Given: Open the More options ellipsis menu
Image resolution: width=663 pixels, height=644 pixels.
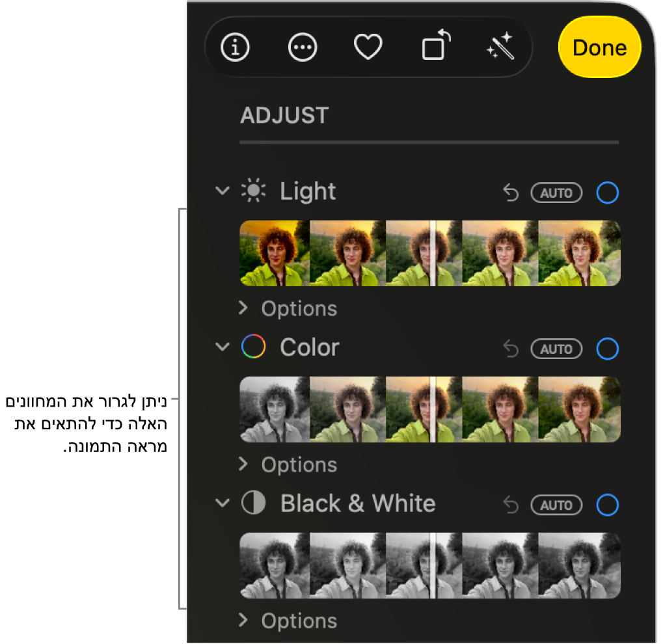Looking at the screenshot, I should click(303, 47).
